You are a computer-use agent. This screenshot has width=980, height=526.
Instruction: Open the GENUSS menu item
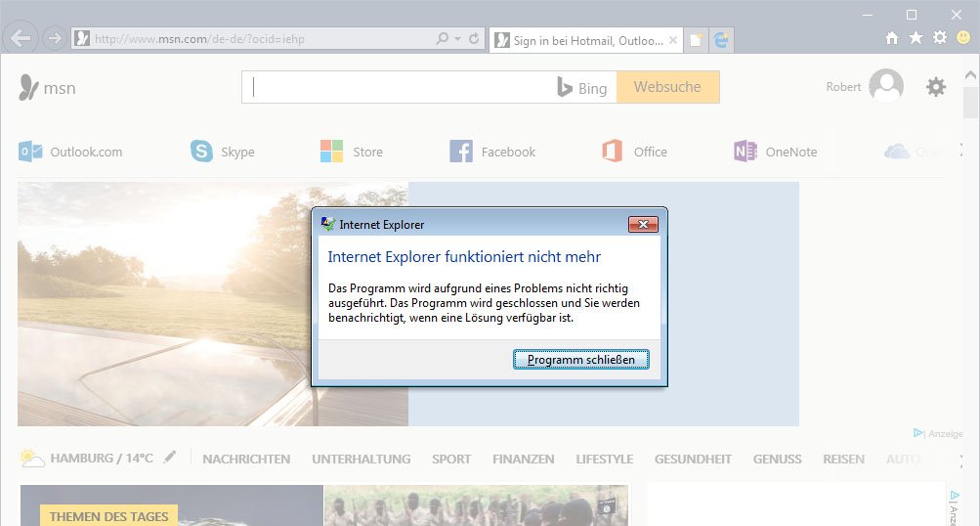tap(777, 460)
